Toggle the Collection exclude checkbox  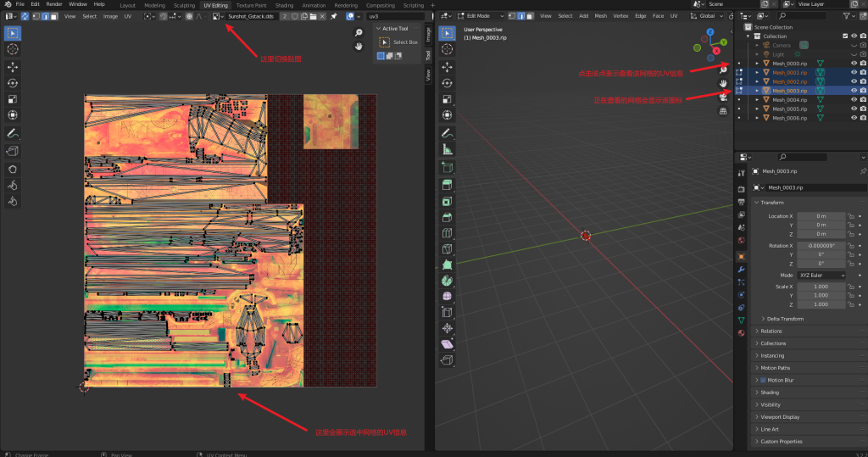[844, 36]
